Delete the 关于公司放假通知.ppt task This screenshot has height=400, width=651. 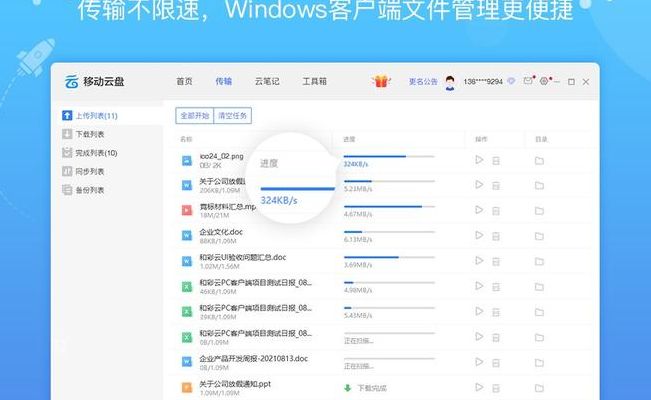[x=496, y=388]
